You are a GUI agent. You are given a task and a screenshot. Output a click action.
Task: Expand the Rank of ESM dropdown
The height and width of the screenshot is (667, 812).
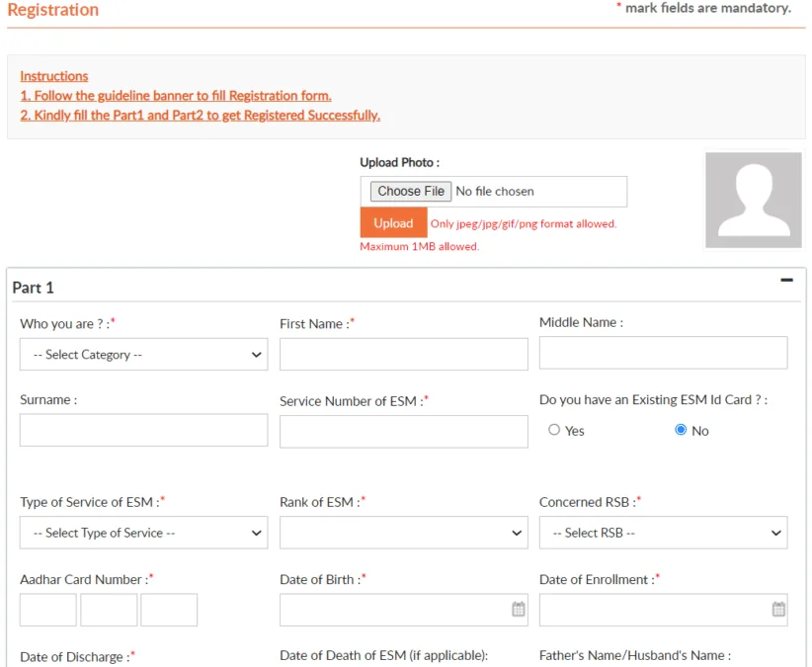[x=403, y=533]
